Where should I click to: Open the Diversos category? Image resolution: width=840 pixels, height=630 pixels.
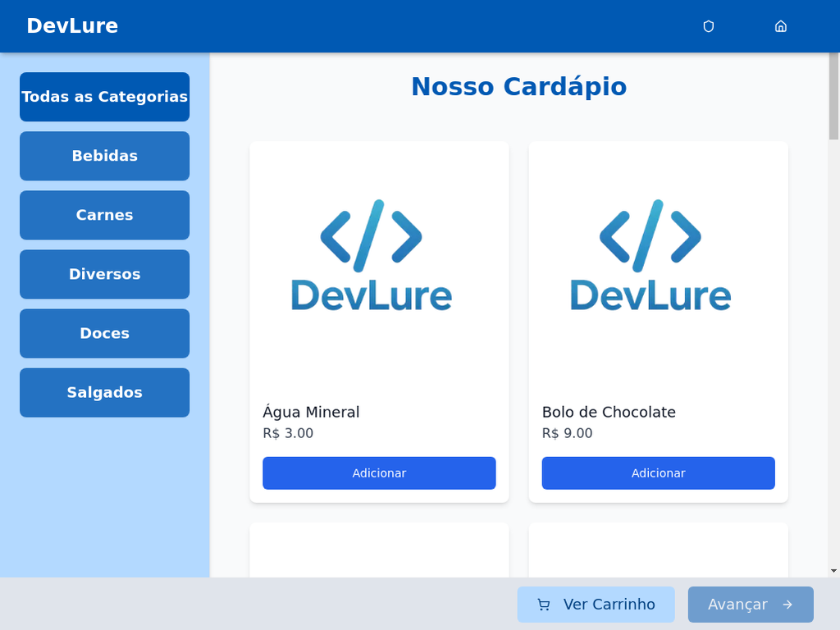tap(104, 274)
